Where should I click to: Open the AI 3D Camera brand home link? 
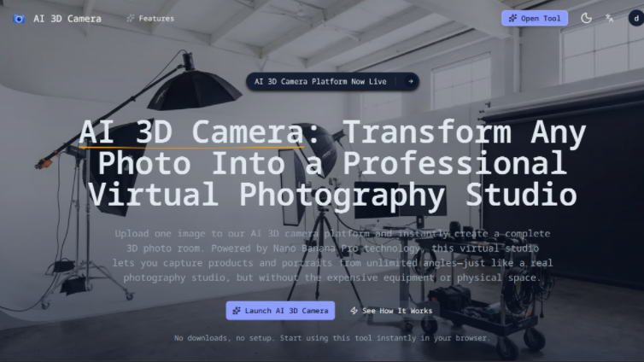(x=67, y=19)
